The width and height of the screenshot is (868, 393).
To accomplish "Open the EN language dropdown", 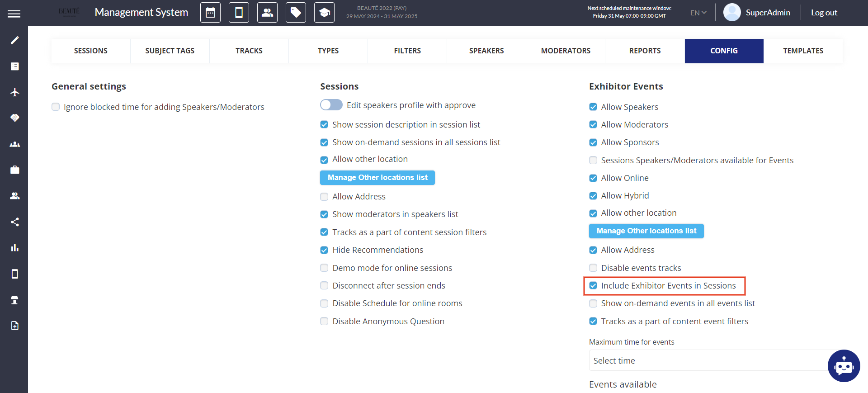I will (698, 13).
